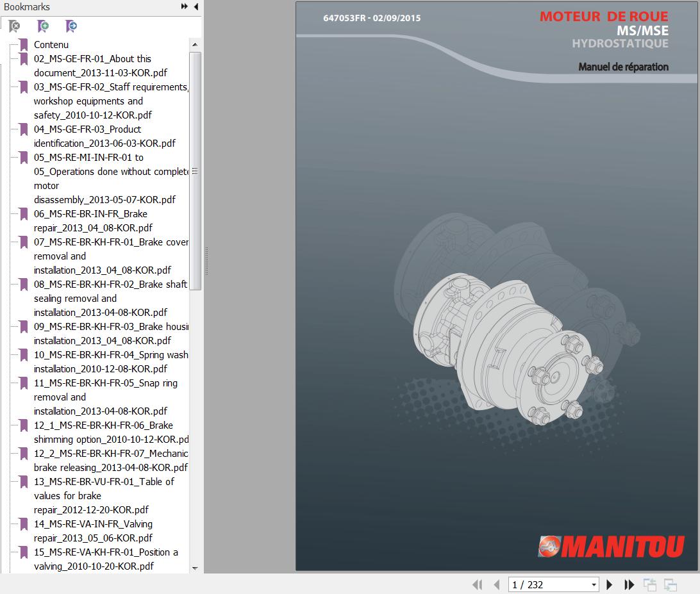700x594 pixels.
Task: Click the MS/MSE heading text
Action: (x=642, y=31)
